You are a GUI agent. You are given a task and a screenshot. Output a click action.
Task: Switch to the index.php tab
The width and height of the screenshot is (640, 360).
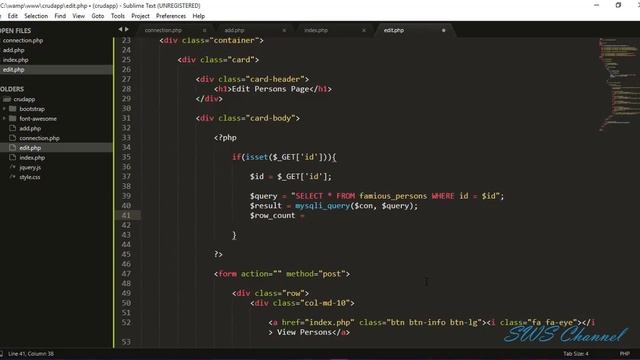tap(316, 30)
